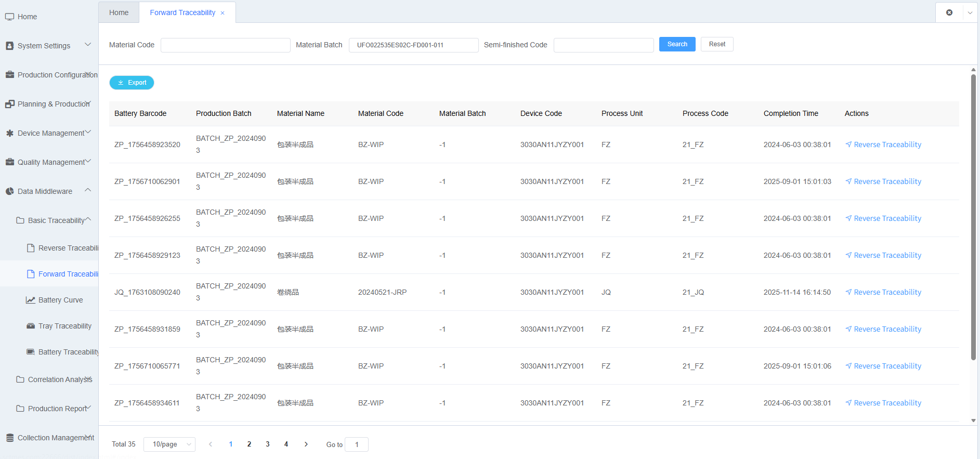Expand the System Settings menu chevron
Image resolution: width=980 pixels, height=459 pixels.
(x=88, y=45)
